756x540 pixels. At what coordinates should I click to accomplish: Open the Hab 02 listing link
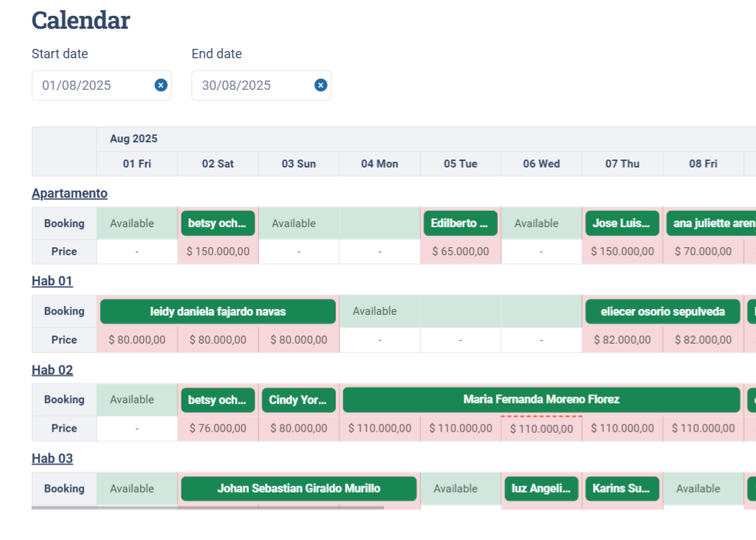coord(52,370)
